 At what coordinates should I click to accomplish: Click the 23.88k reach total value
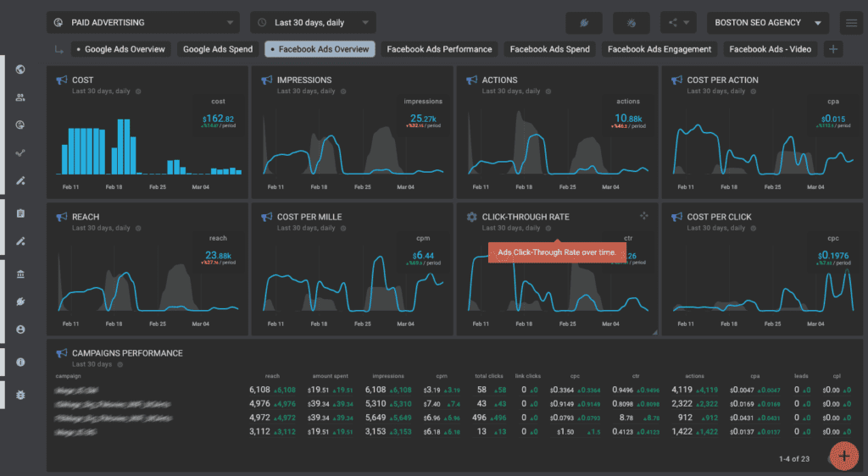click(x=218, y=256)
